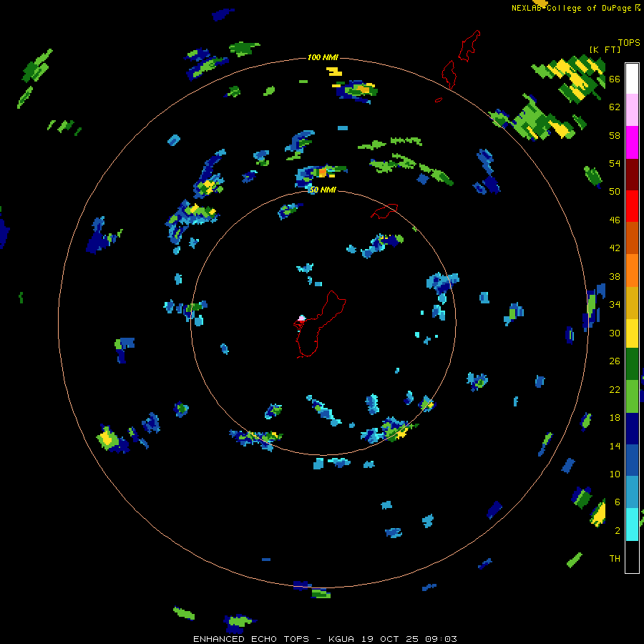
Task: Click legend value "6"
Action: 618,502
